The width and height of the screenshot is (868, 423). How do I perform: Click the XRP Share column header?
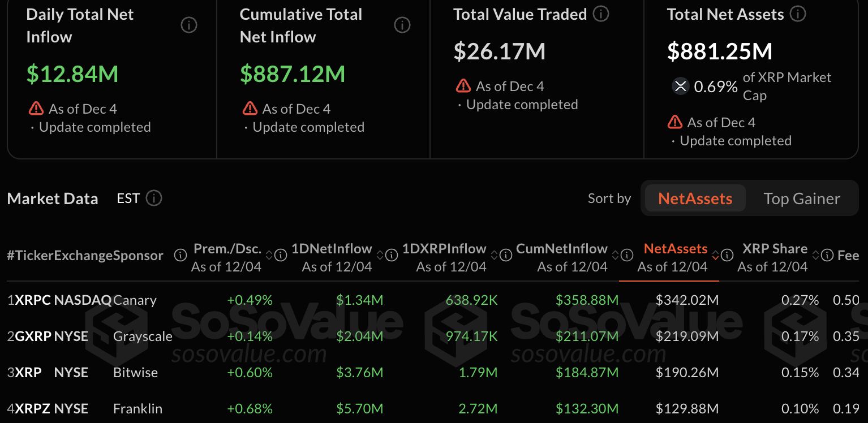click(775, 248)
